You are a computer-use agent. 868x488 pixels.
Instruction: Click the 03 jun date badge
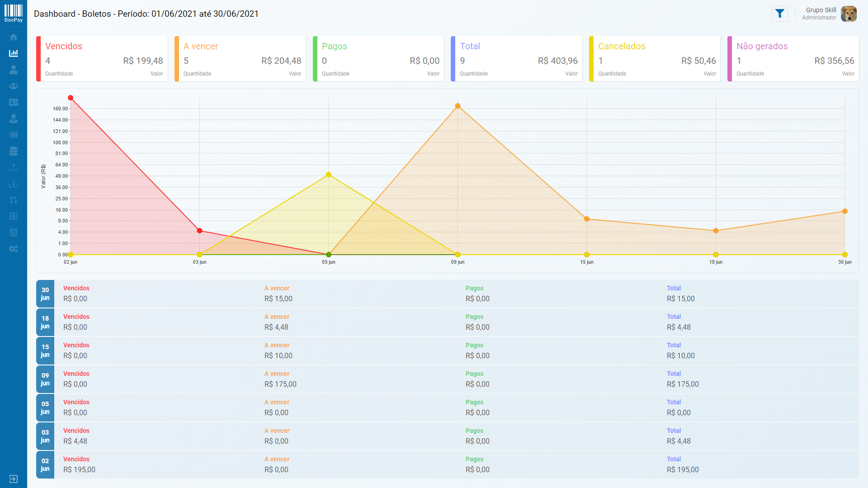(45, 436)
